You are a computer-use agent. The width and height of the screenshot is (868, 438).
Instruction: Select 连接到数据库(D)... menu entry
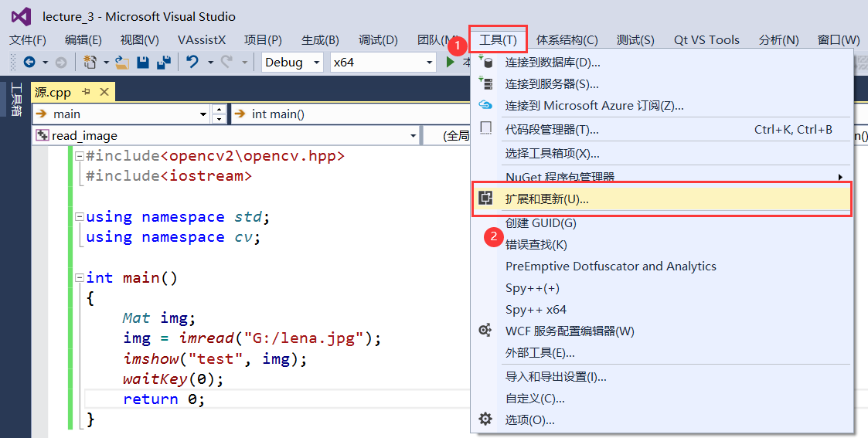(662, 63)
